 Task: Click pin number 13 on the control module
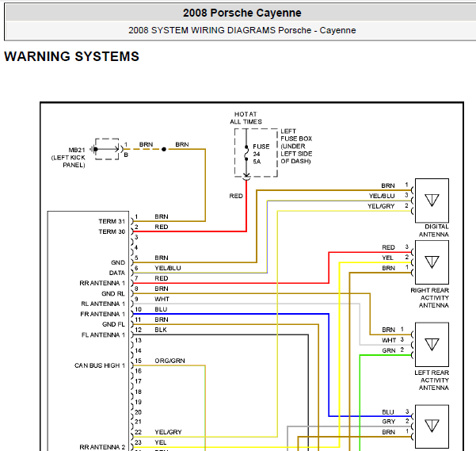pyautogui.click(x=139, y=340)
